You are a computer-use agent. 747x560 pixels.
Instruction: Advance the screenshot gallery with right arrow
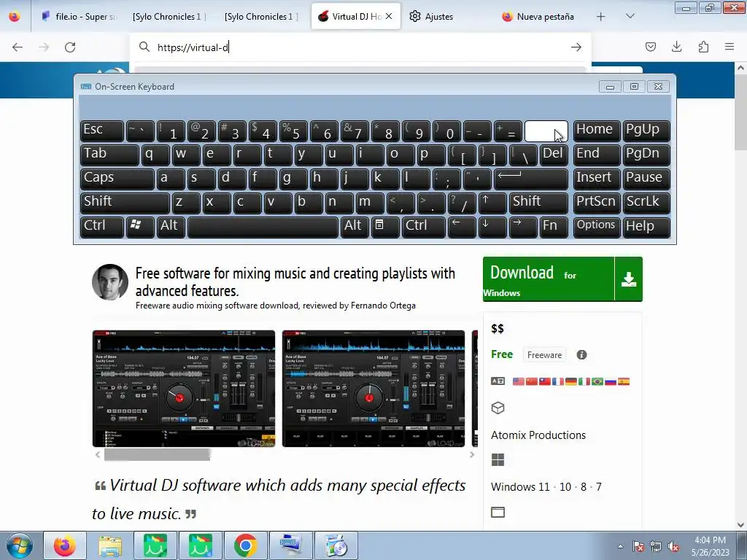coord(472,455)
